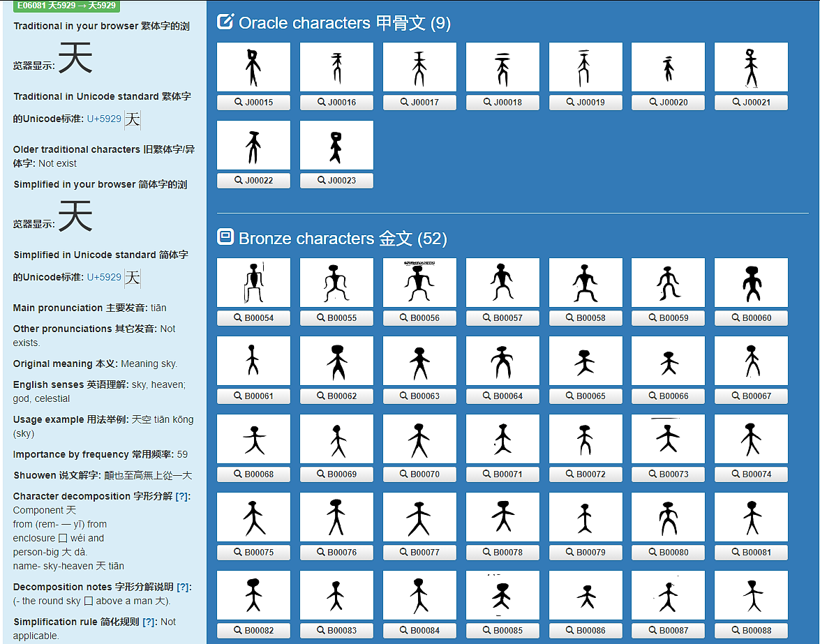Click the help link next to Character decomposition
The width and height of the screenshot is (820, 644).
click(182, 496)
